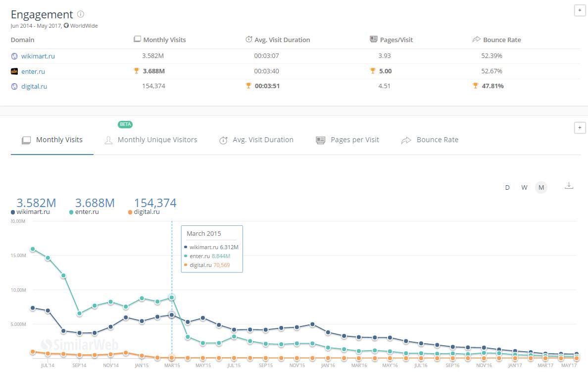The width and height of the screenshot is (588, 372).
Task: Switch to the Pages per Visit tab
Action: [x=354, y=140]
